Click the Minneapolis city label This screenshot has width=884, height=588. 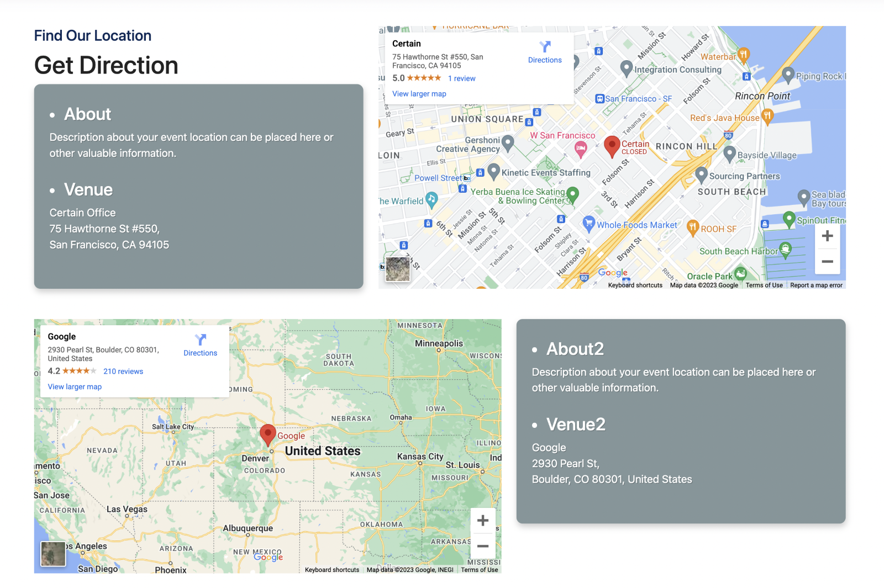(439, 343)
